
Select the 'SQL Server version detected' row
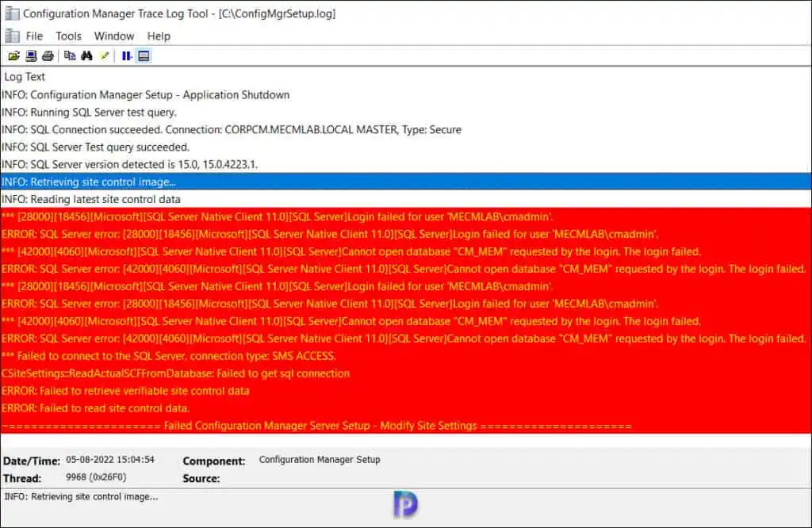pyautogui.click(x=406, y=164)
